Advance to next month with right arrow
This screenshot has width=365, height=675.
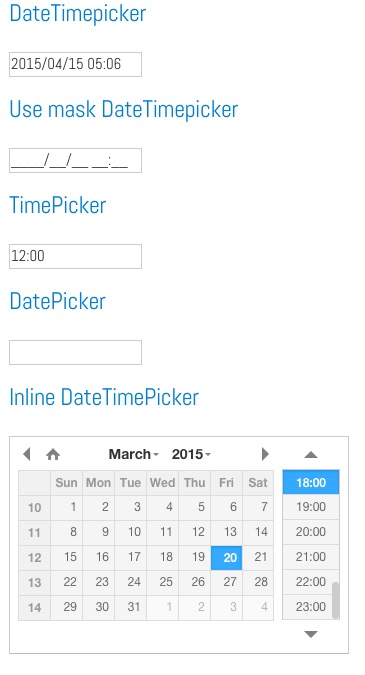click(x=265, y=454)
